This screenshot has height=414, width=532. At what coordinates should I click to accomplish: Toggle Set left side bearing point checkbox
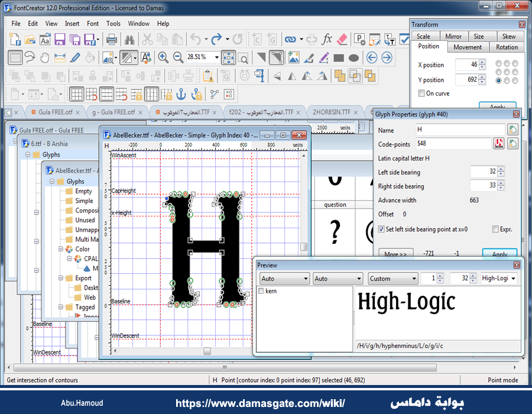pos(381,229)
